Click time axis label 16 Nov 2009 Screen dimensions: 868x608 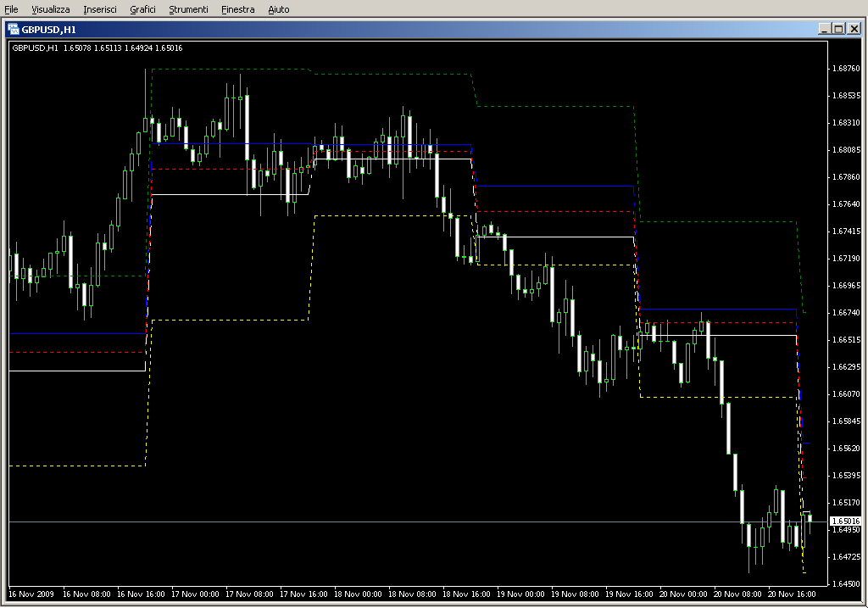(x=31, y=594)
